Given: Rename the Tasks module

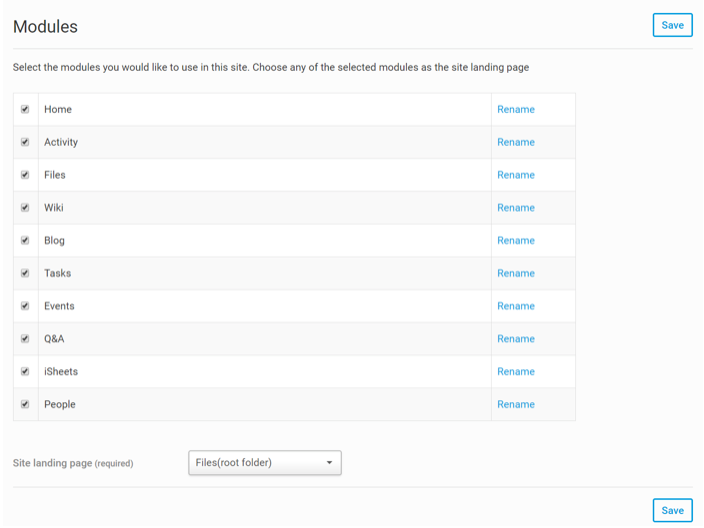Looking at the screenshot, I should 516,273.
